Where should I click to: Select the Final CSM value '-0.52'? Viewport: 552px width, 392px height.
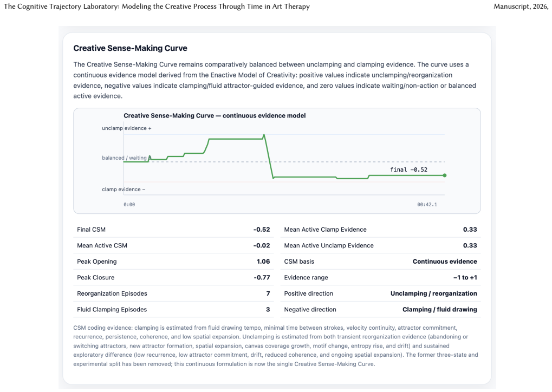click(x=262, y=230)
